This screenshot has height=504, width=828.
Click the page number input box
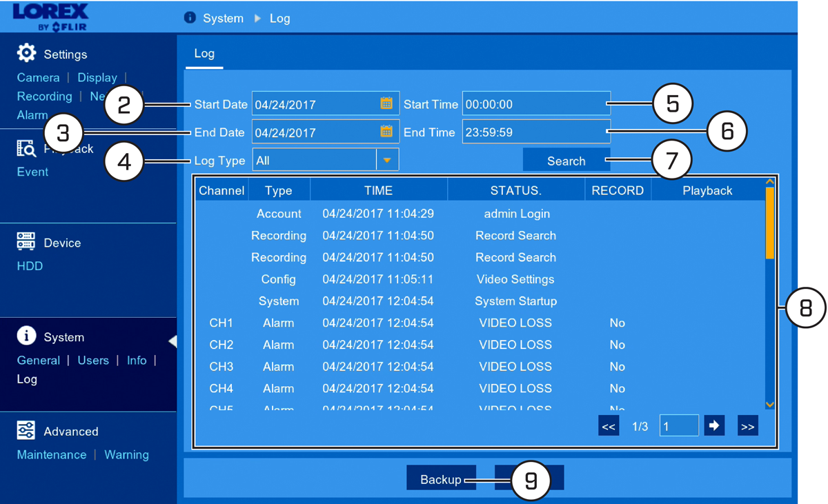679,426
